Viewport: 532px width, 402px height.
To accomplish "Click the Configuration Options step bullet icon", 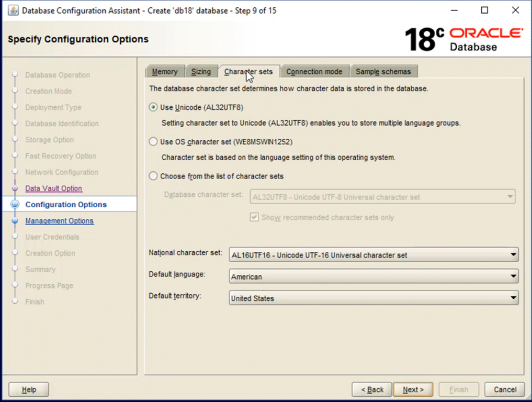I will point(15,204).
